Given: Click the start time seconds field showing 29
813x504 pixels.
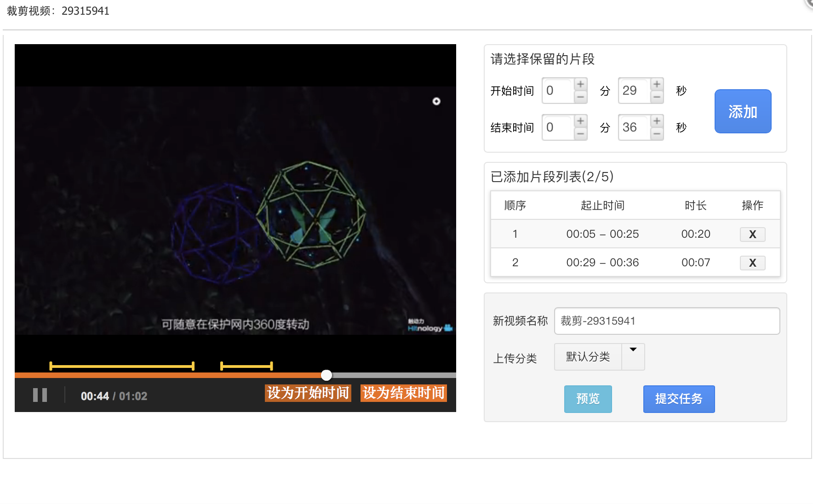Looking at the screenshot, I should coord(635,91).
